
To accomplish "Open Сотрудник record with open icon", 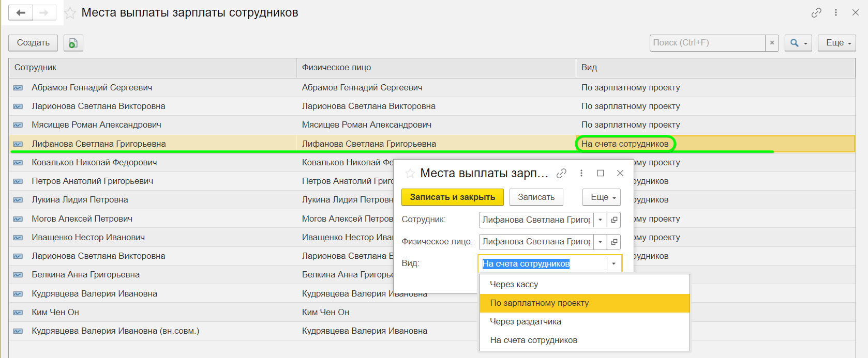I will tap(614, 220).
